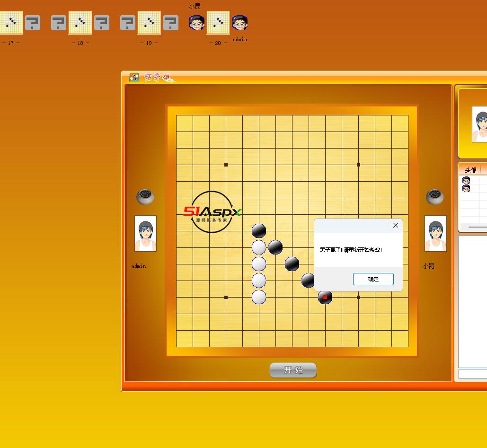
Task: Click admin's avatar at table 20
Action: [x=240, y=23]
